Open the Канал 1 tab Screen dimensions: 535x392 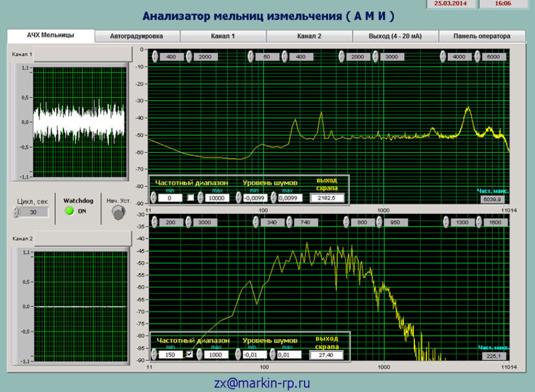tap(223, 37)
